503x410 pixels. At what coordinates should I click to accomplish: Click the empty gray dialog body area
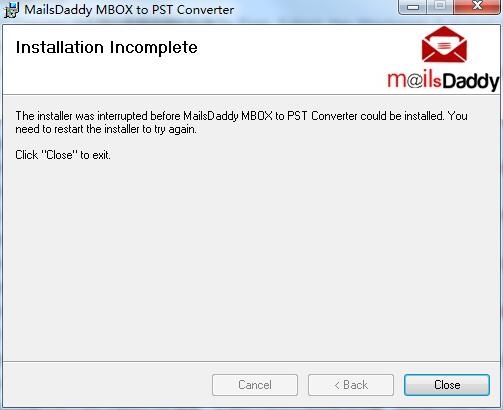tap(251, 260)
